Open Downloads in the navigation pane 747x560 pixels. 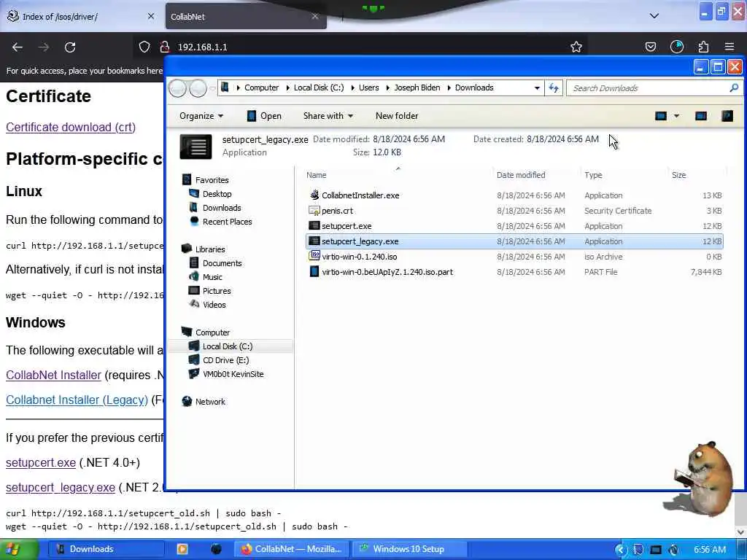222,208
